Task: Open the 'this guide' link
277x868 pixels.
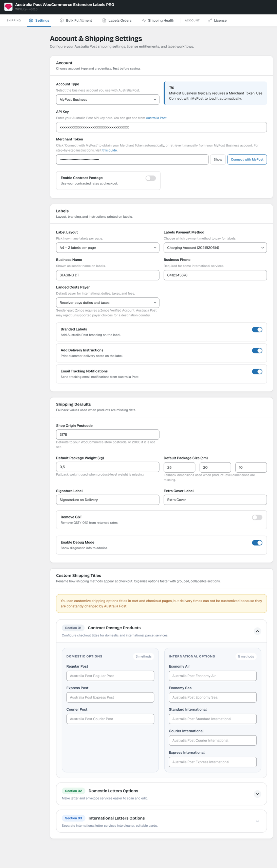Action: pos(110,150)
